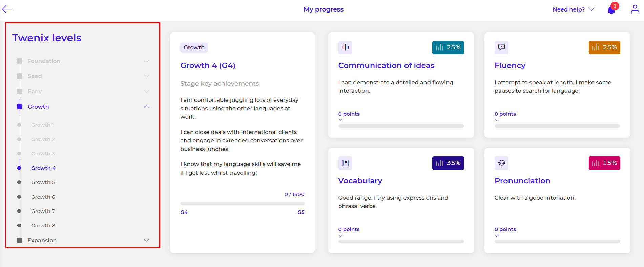
Task: Click the 25% Fluency weight badge
Action: (x=604, y=48)
